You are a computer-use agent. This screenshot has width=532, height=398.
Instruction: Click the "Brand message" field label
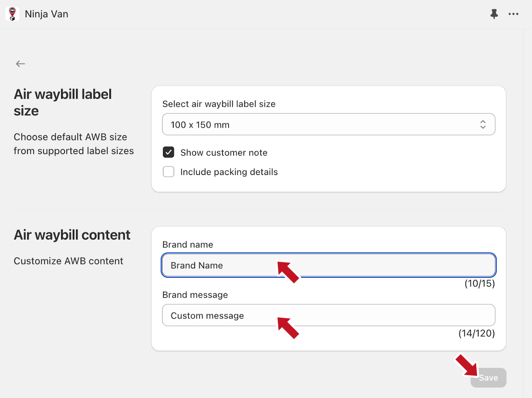(x=195, y=295)
